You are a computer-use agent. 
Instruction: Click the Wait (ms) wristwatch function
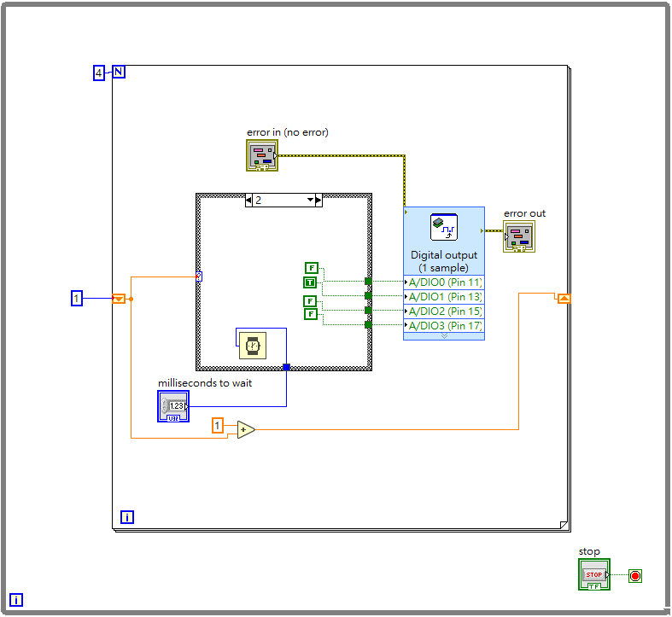click(x=253, y=346)
